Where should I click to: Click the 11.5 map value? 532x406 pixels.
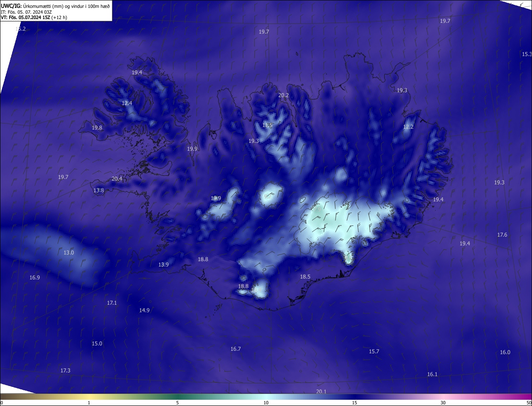(268, 125)
